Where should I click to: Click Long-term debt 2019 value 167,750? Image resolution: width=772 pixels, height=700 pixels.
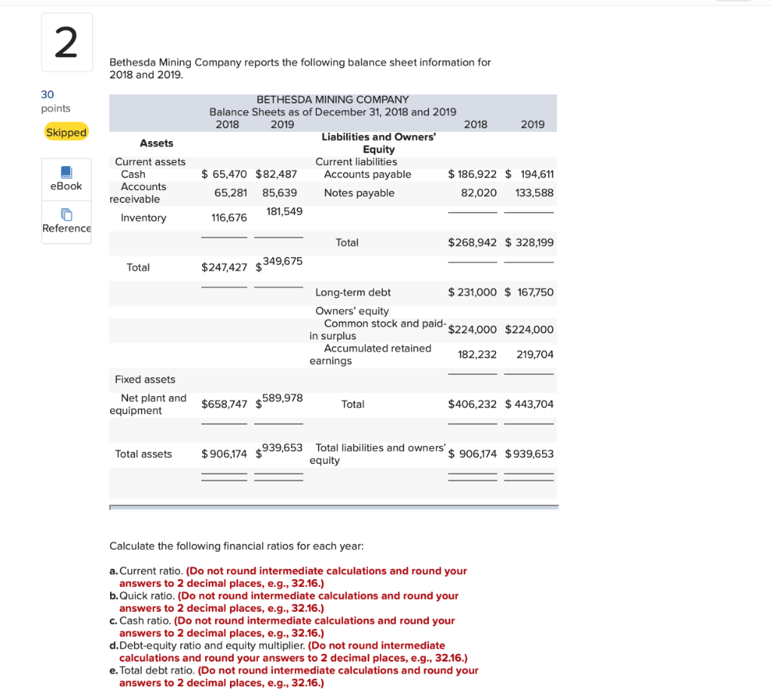tap(535, 293)
